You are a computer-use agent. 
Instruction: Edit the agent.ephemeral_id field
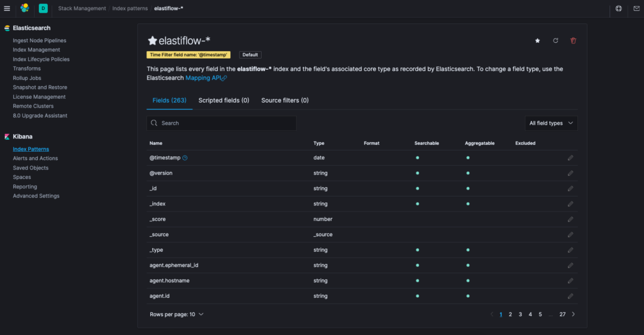pyautogui.click(x=570, y=266)
